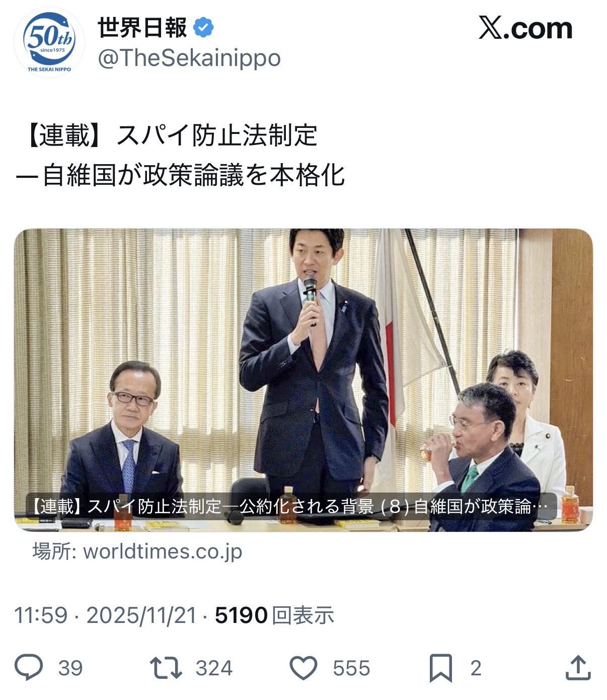
Task: Show the 324 reposts count
Action: [214, 668]
